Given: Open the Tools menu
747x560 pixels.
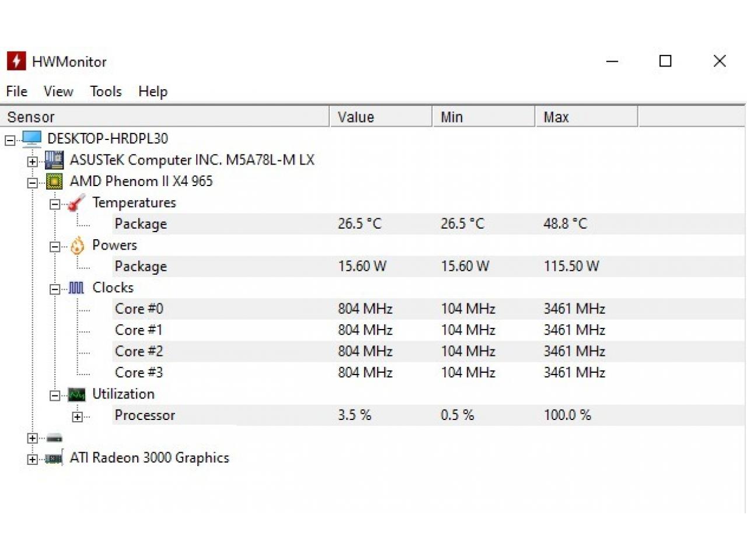Looking at the screenshot, I should pyautogui.click(x=106, y=92).
